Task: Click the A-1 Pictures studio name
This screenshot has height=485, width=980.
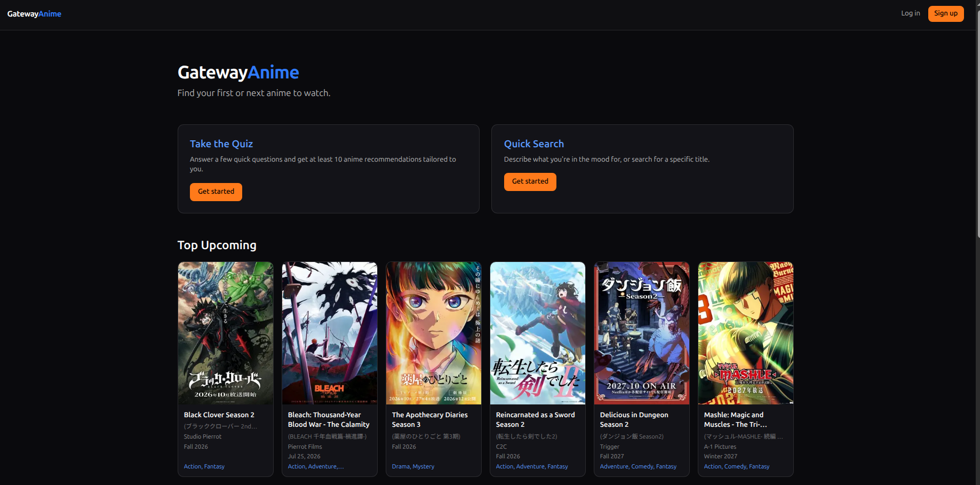Action: pos(720,447)
